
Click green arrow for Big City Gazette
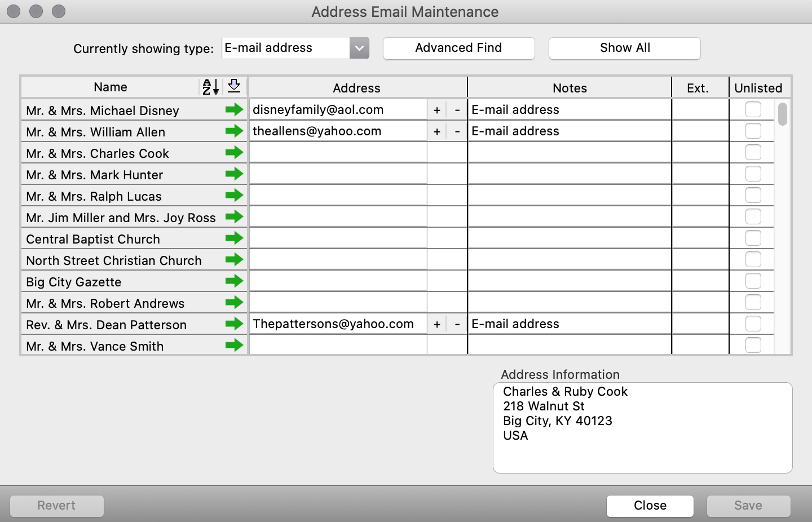[x=234, y=281]
